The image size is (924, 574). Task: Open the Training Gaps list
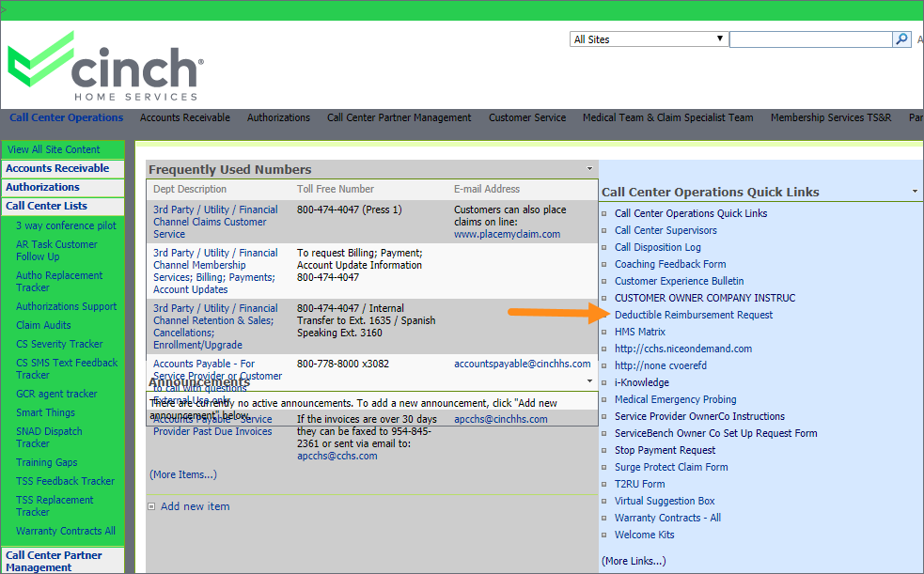[47, 462]
